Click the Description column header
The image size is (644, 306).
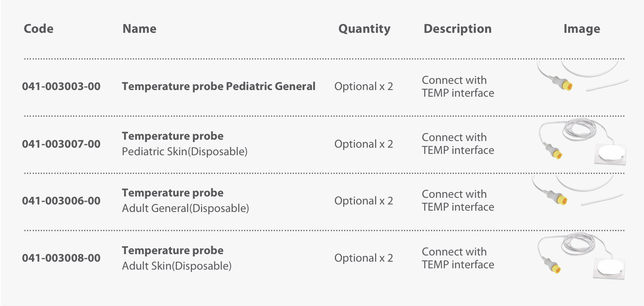[x=458, y=29]
